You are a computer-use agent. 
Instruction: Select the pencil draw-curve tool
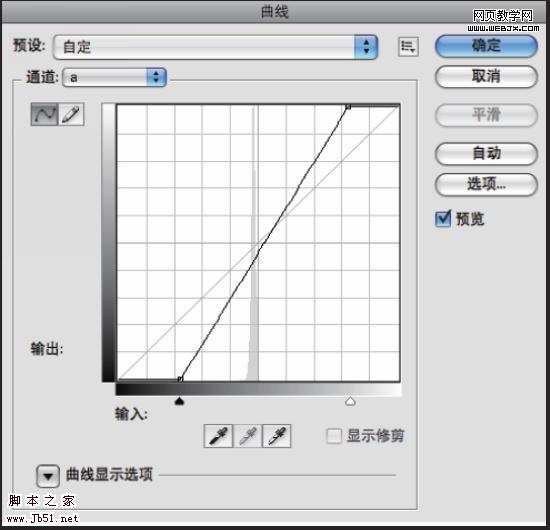coord(71,114)
